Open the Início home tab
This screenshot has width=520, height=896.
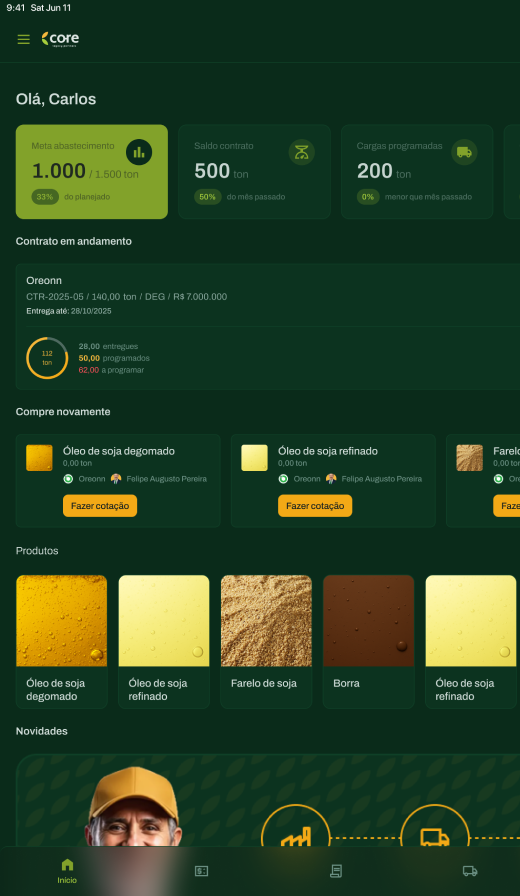[x=67, y=870]
